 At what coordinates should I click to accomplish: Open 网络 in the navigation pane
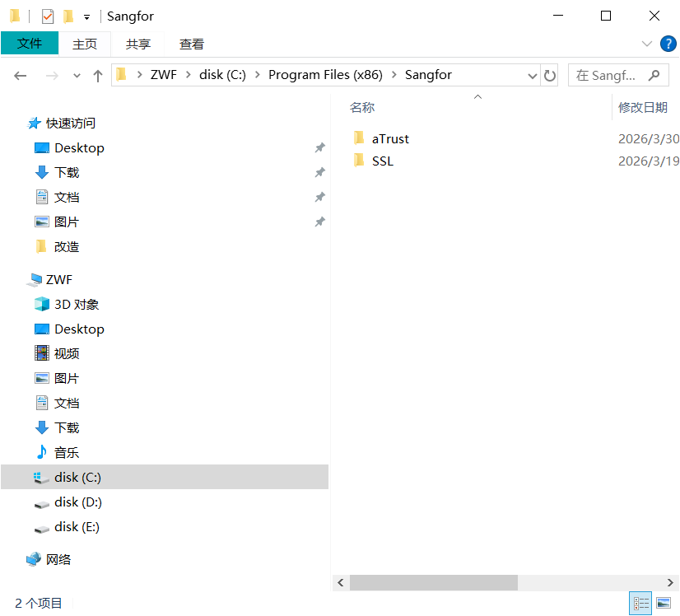point(58,560)
